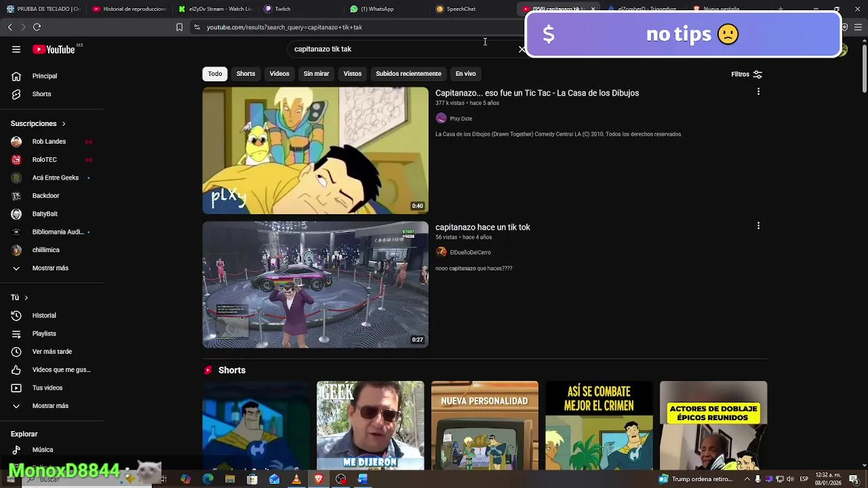Viewport: 868px width, 488px height.
Task: Select the Todo filter chip
Action: tap(215, 74)
